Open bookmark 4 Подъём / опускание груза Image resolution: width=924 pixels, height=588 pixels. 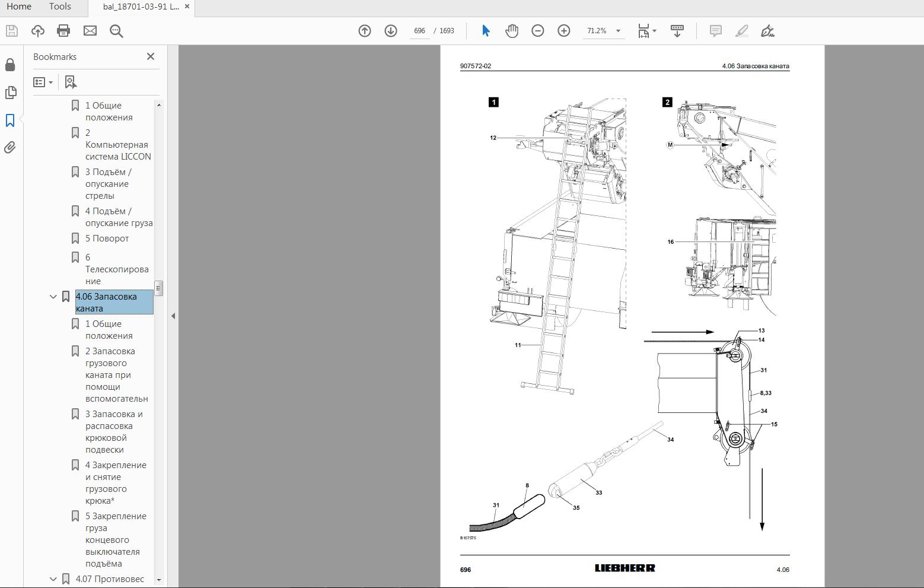119,217
